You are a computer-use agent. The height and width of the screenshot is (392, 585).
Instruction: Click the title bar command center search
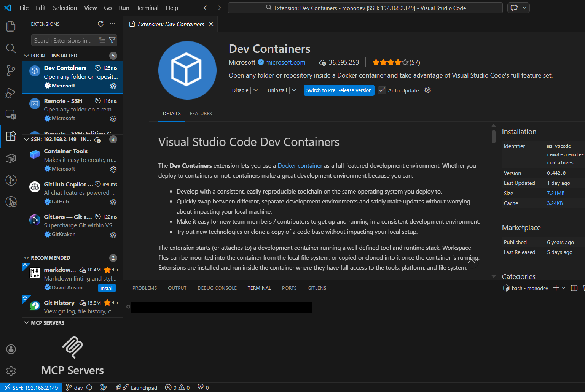point(365,8)
